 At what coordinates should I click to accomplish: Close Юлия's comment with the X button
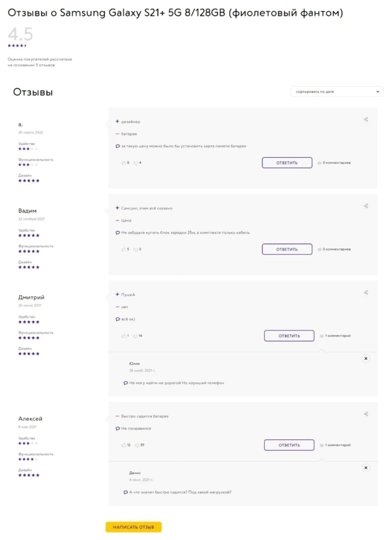[x=366, y=358]
